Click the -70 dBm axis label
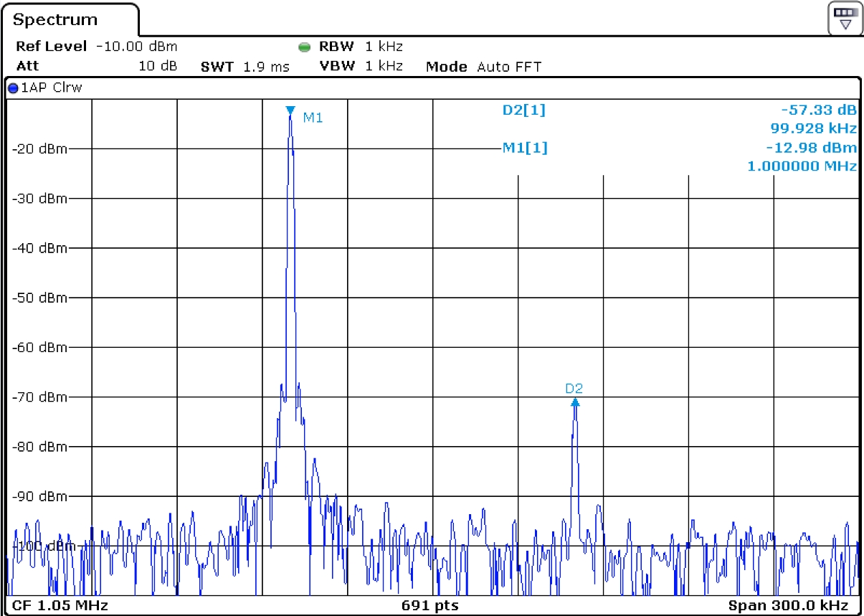 click(39, 397)
